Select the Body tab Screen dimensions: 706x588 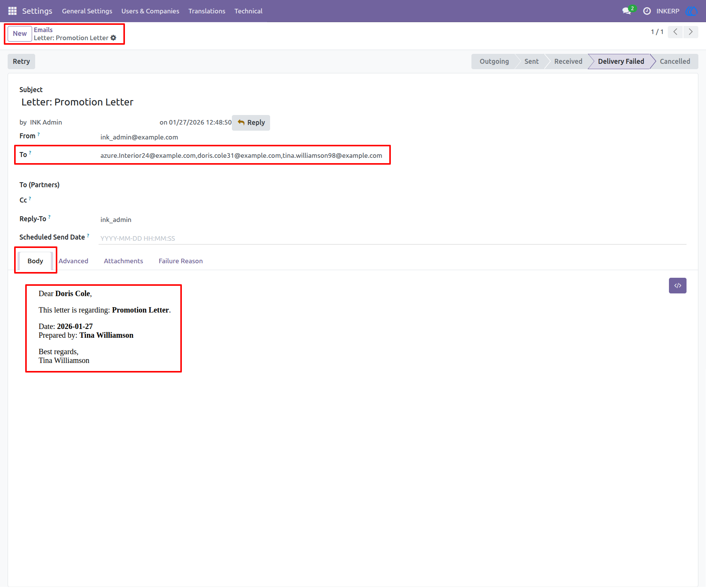35,261
